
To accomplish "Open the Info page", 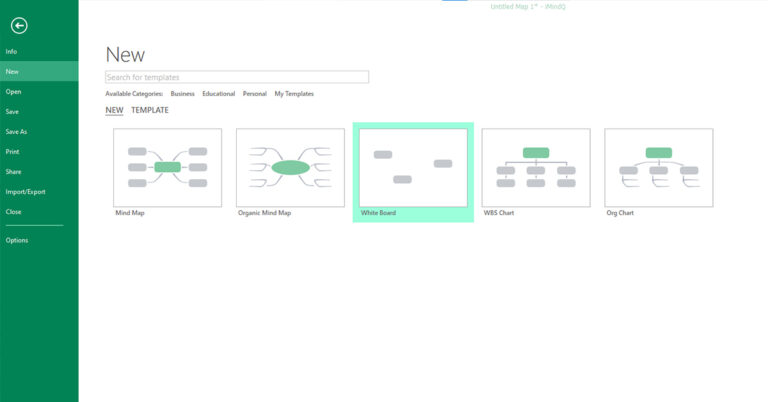I will click(11, 51).
